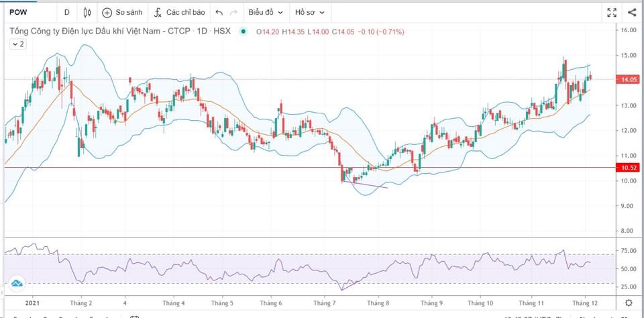Enter fullscreen chart mode

(x=611, y=12)
